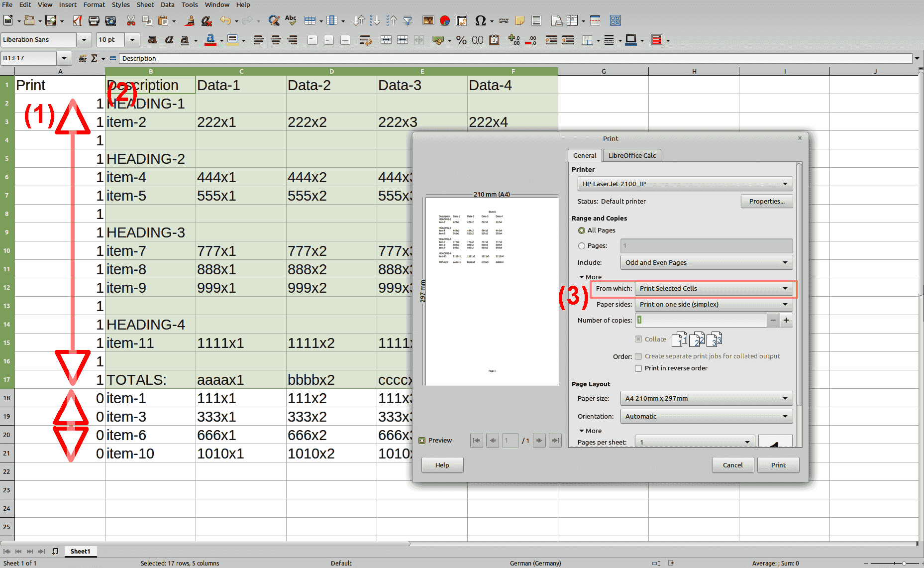Click the Properties... button
Screen dimensions: 924x568
tap(767, 202)
